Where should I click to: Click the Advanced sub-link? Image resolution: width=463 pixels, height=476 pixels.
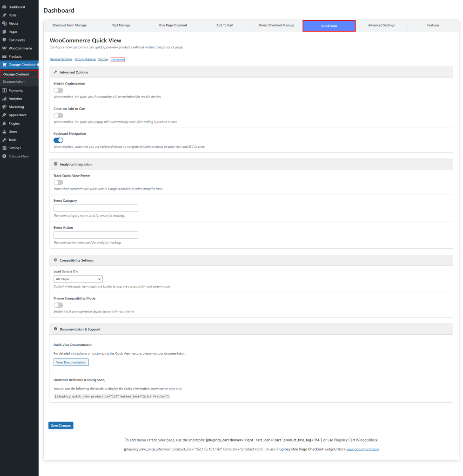[x=118, y=59]
